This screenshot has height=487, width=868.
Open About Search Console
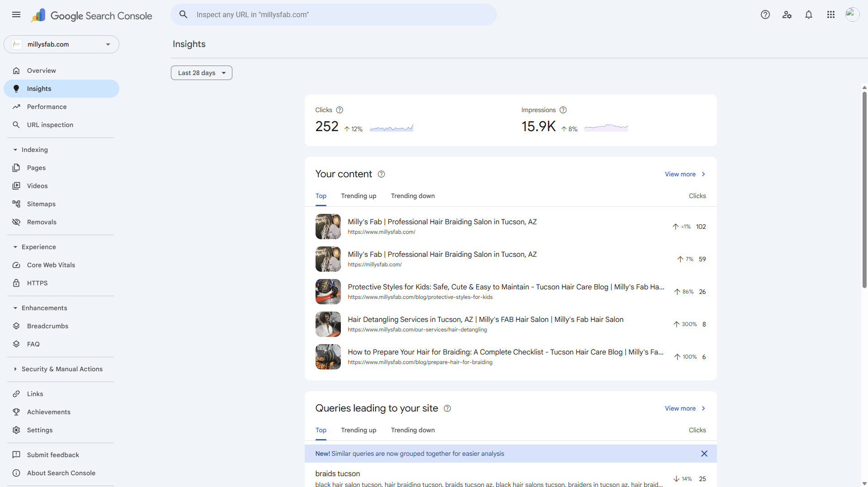click(61, 473)
